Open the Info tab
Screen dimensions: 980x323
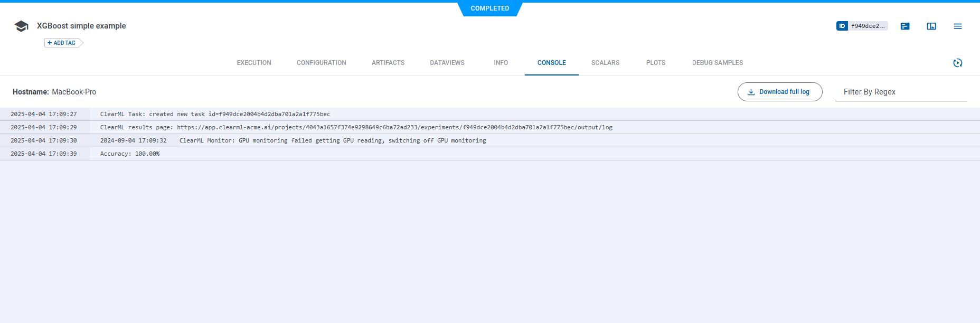(501, 63)
